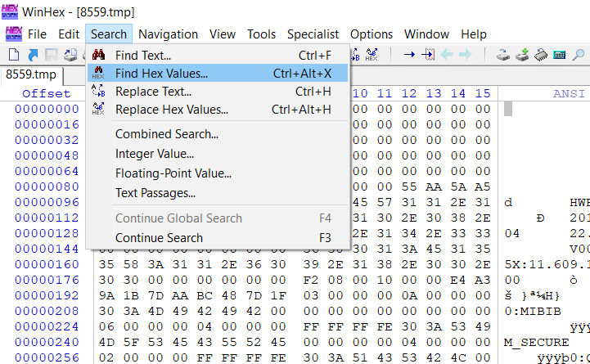Image resolution: width=590 pixels, height=364 pixels.
Task: Click the Open Disk toolbar icon
Action: tap(503, 55)
